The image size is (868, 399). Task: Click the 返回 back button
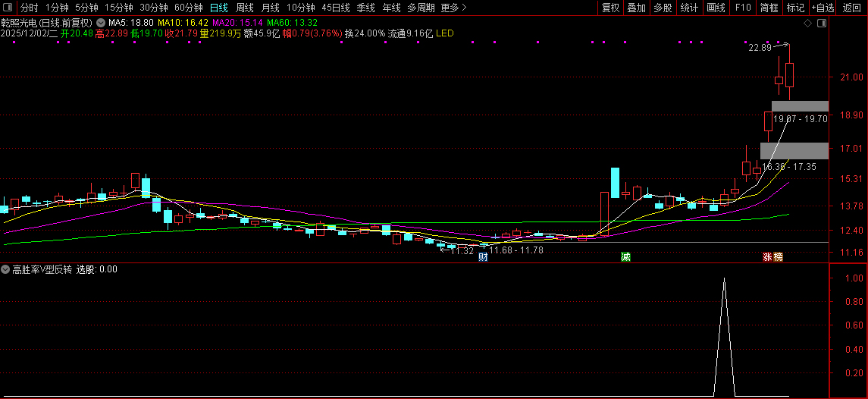coord(851,8)
